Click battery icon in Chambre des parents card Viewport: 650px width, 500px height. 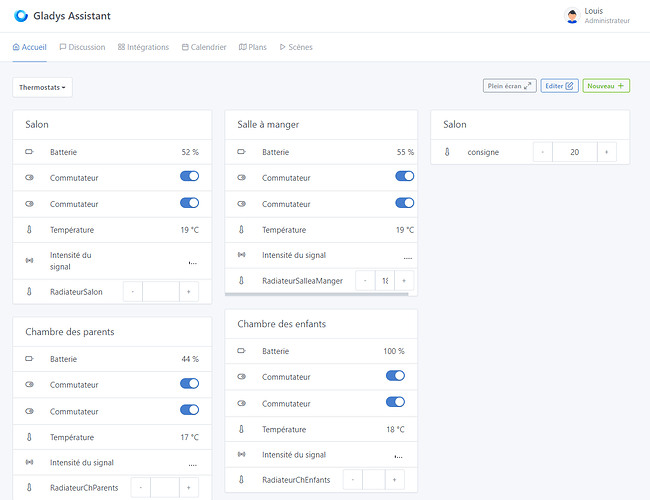pos(29,358)
